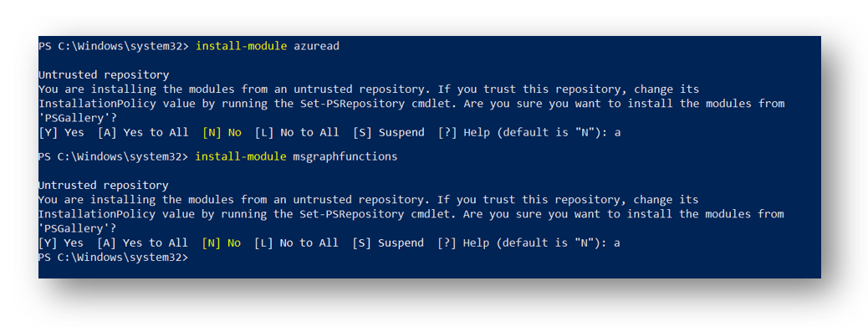Viewport: 868px width, 327px height.
Task: Click the first 'Untrusted repository' heading
Action: pos(104,74)
